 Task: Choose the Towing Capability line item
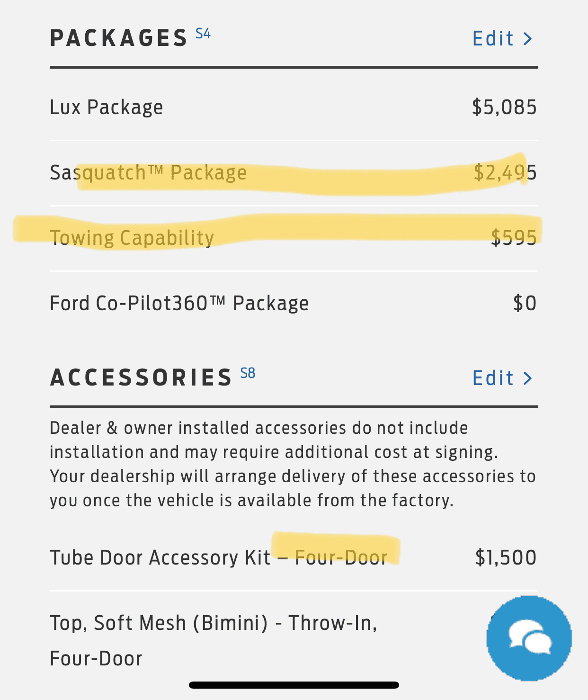pos(294,238)
